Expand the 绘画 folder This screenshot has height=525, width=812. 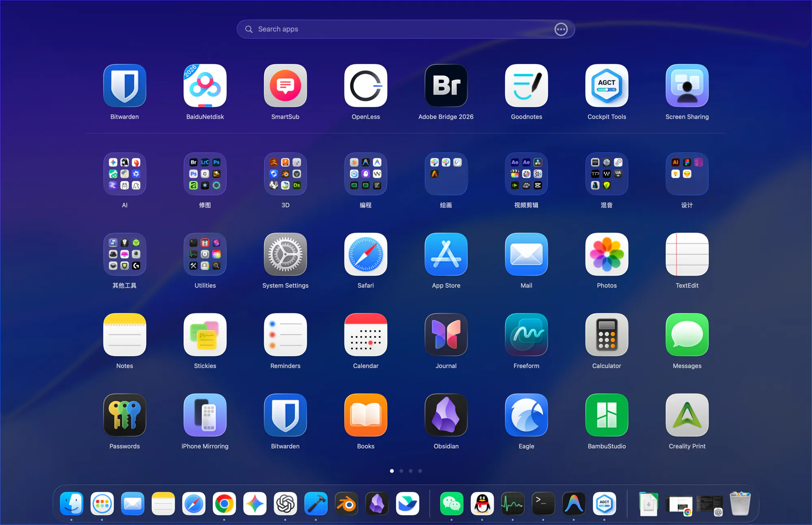446,174
